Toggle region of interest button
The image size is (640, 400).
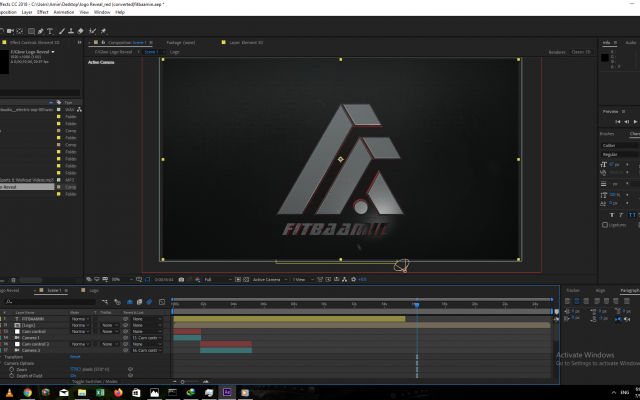(238, 280)
